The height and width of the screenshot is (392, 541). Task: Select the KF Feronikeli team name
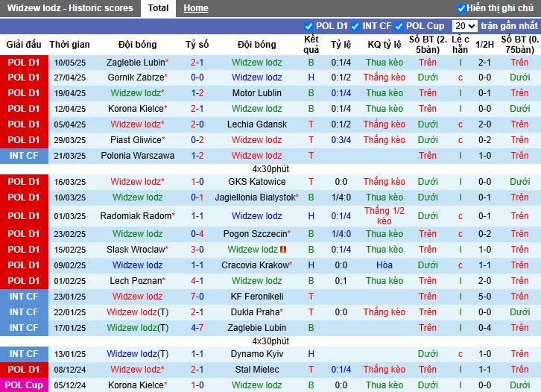click(x=256, y=296)
